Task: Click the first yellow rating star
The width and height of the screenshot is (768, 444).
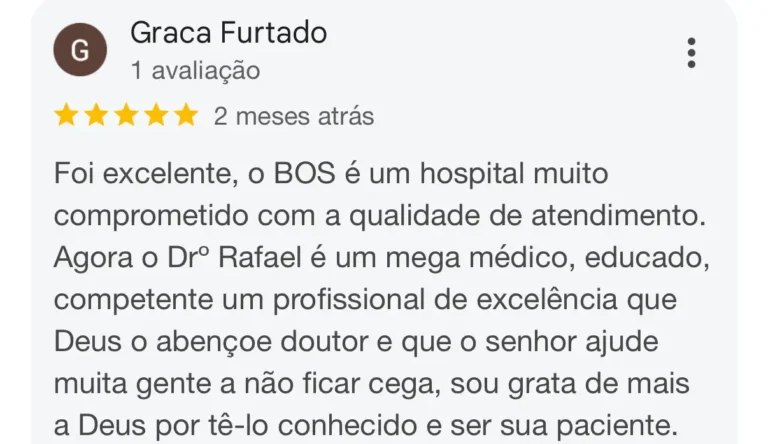Action: 66,116
